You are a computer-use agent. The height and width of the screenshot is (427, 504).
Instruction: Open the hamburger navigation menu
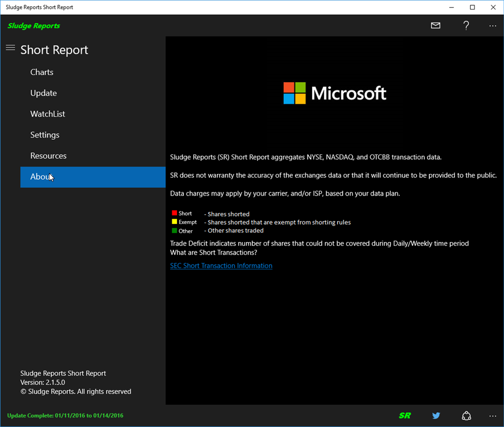click(11, 48)
